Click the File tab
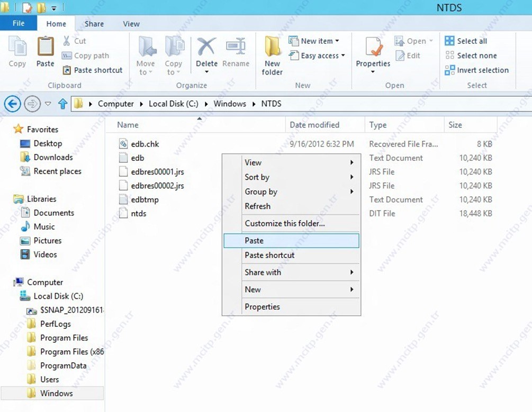 pos(19,23)
